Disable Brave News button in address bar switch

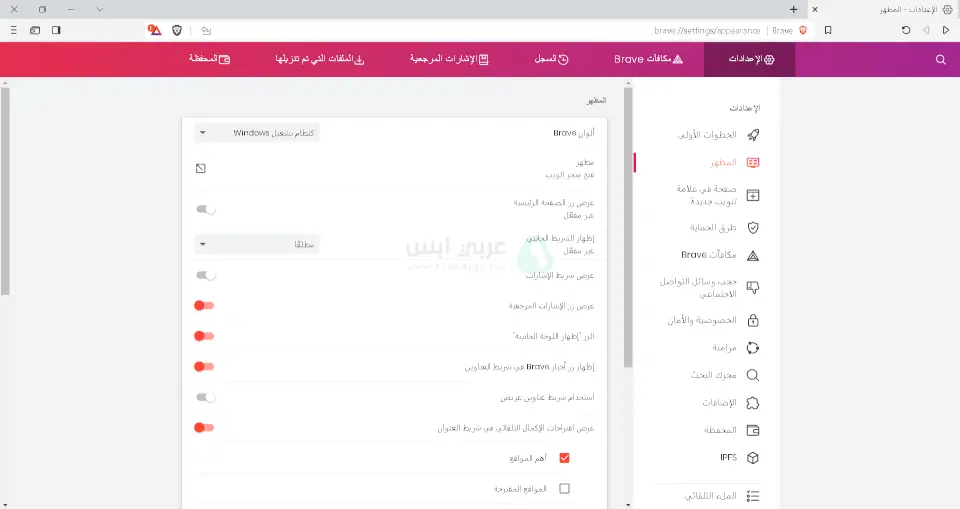(204, 367)
